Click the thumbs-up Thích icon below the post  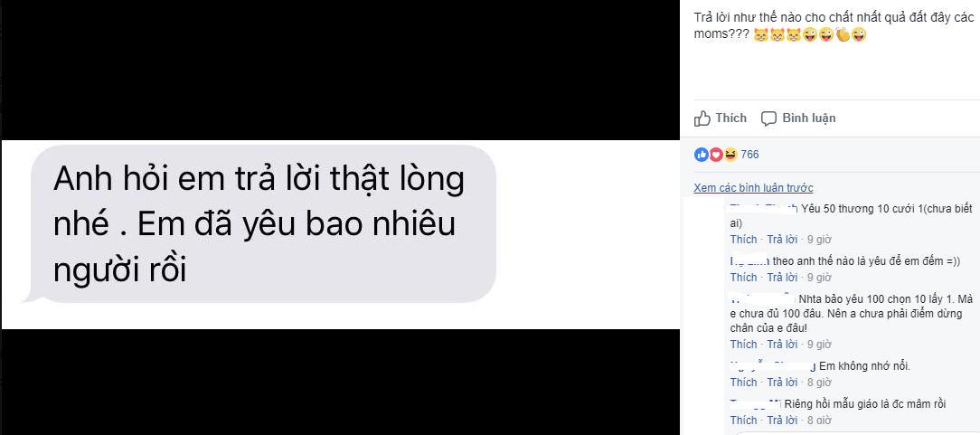pos(702,118)
